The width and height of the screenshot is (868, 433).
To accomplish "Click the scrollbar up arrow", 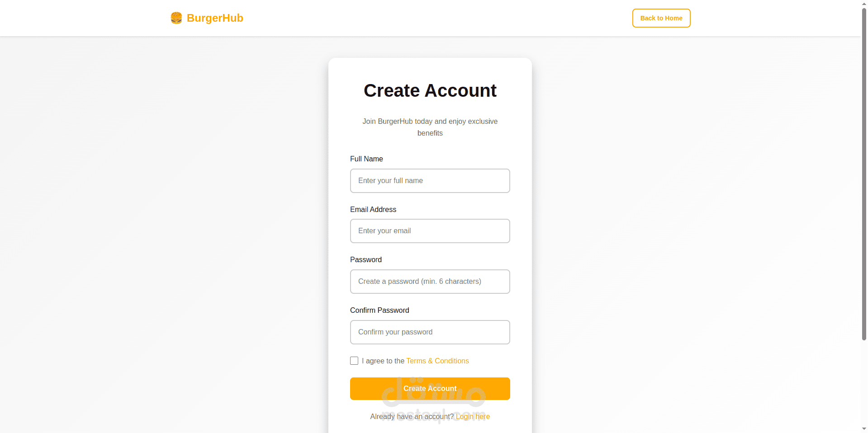I will tap(864, 4).
